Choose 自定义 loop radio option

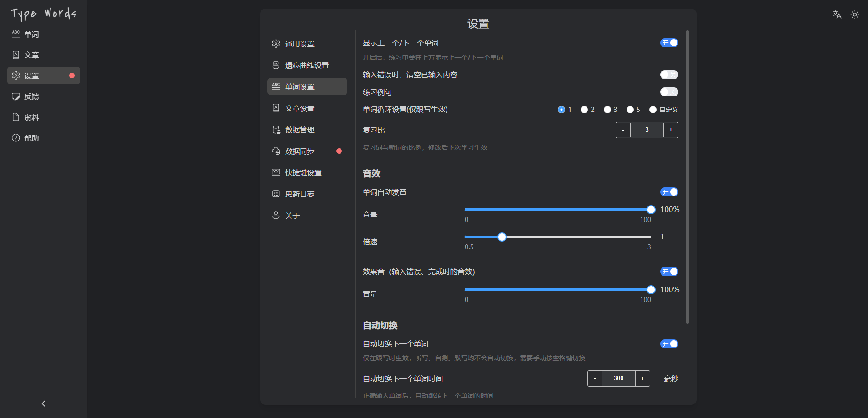tap(653, 110)
